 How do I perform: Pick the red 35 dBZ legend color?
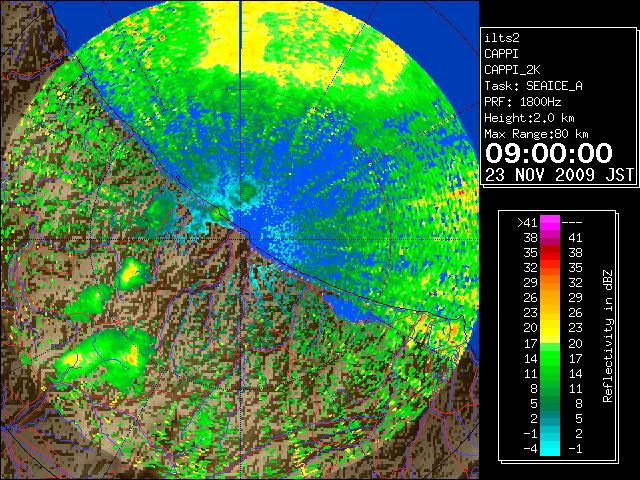click(550, 253)
